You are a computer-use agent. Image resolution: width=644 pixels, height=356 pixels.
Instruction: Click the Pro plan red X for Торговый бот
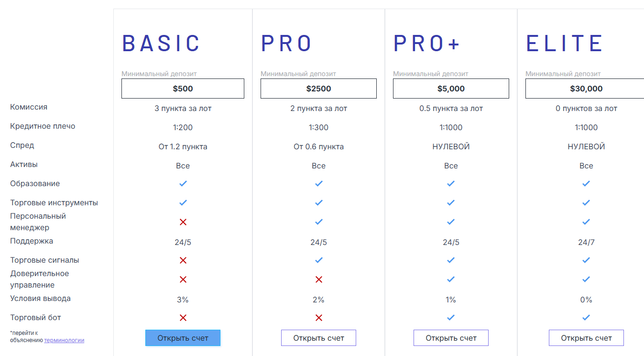(319, 318)
